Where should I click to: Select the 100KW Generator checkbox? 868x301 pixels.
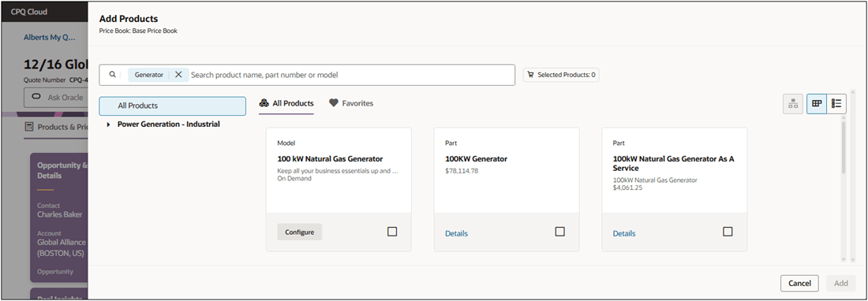559,232
